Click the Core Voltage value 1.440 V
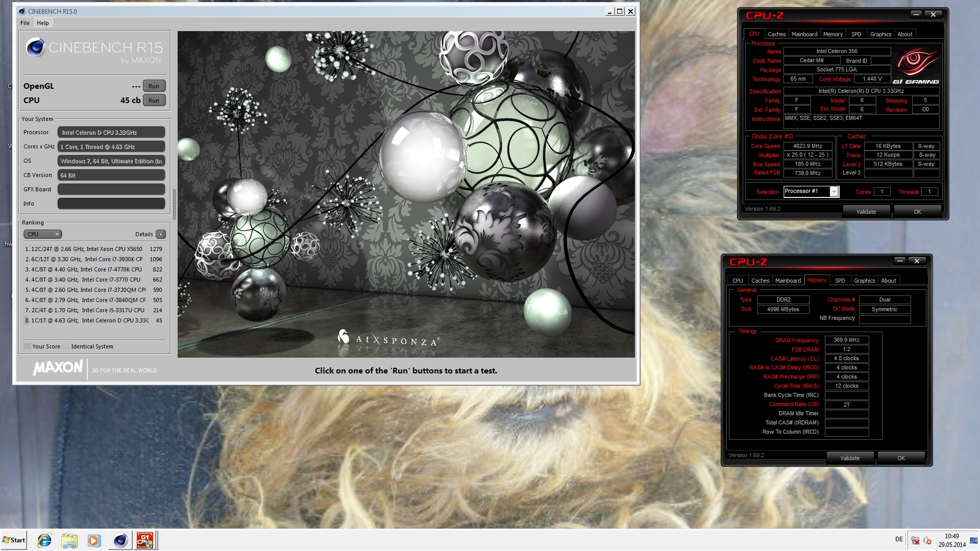The height and width of the screenshot is (551, 980). pyautogui.click(x=872, y=79)
